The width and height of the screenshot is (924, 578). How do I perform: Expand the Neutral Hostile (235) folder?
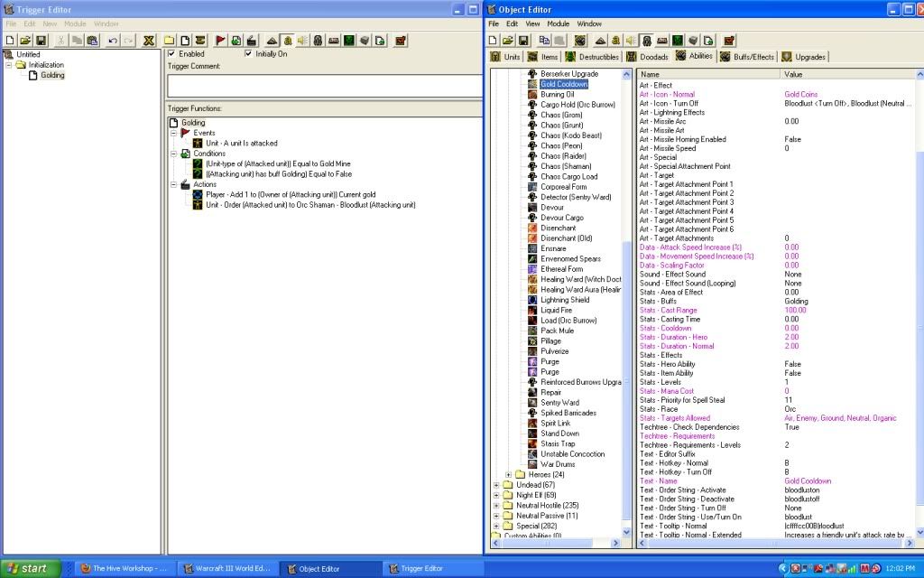[496, 506]
